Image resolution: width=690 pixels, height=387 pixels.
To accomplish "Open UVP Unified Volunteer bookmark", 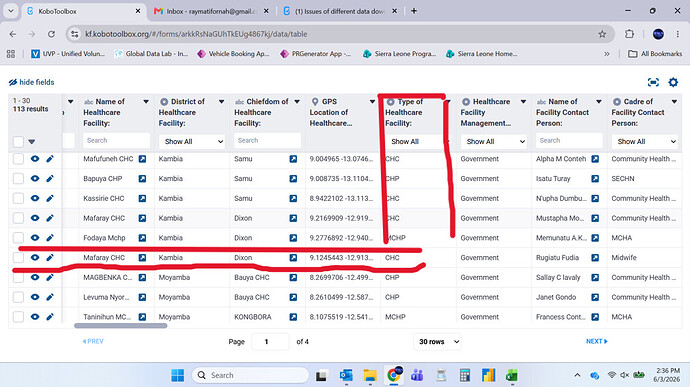I will (68, 54).
